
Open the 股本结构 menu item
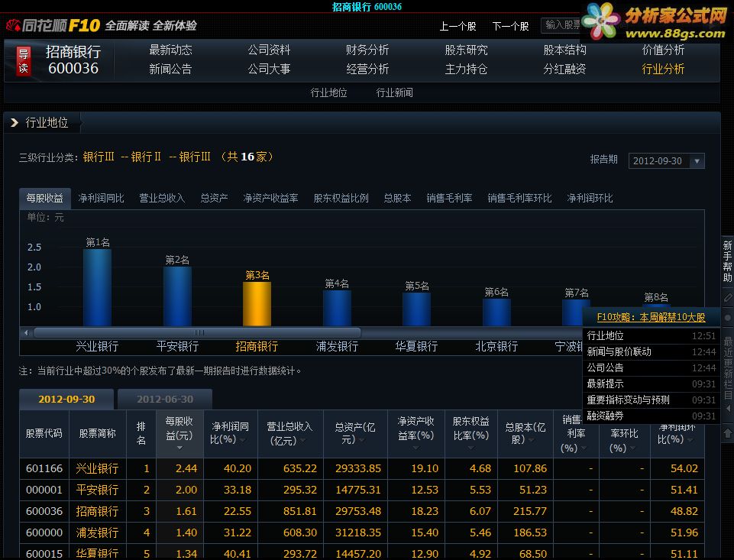click(x=564, y=50)
